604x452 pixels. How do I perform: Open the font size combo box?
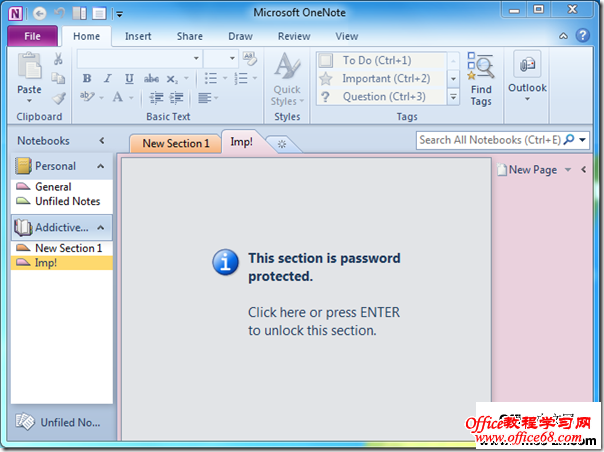(x=221, y=59)
